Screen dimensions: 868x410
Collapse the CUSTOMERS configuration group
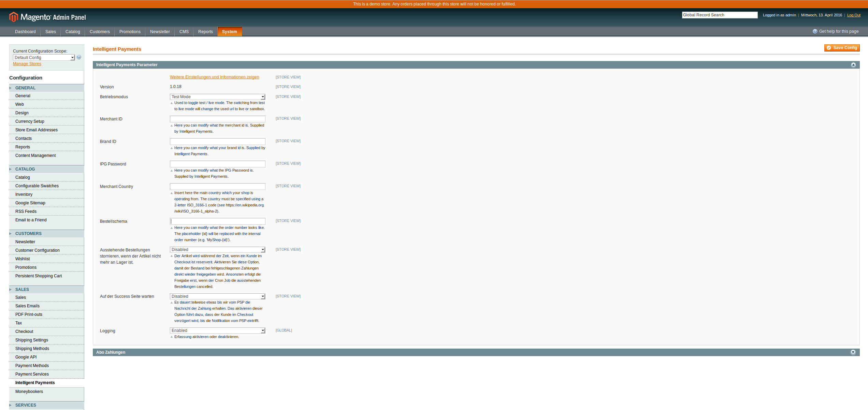coord(46,234)
